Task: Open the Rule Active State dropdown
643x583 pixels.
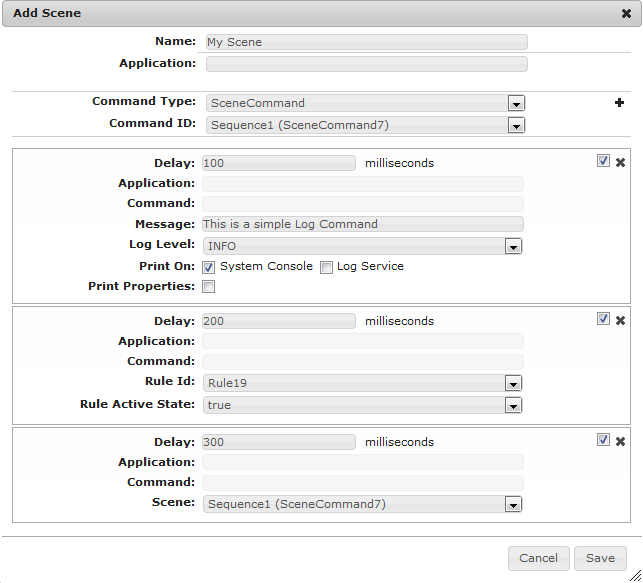Action: [512, 406]
